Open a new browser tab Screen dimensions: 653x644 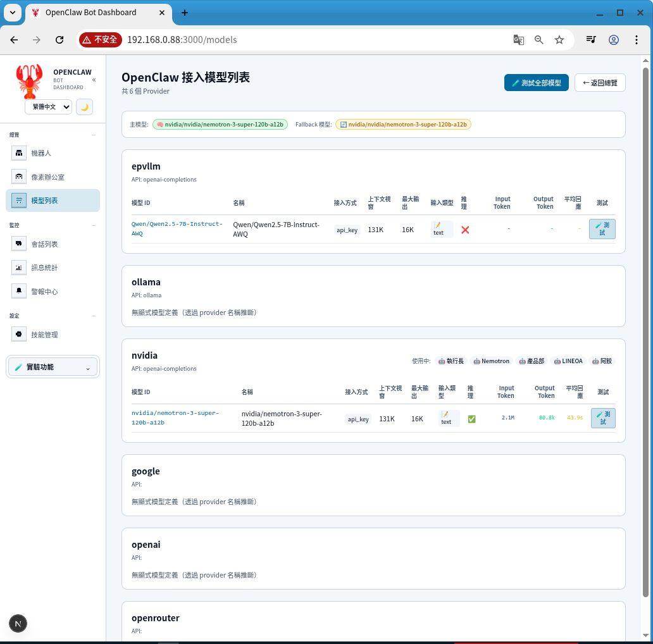click(185, 13)
